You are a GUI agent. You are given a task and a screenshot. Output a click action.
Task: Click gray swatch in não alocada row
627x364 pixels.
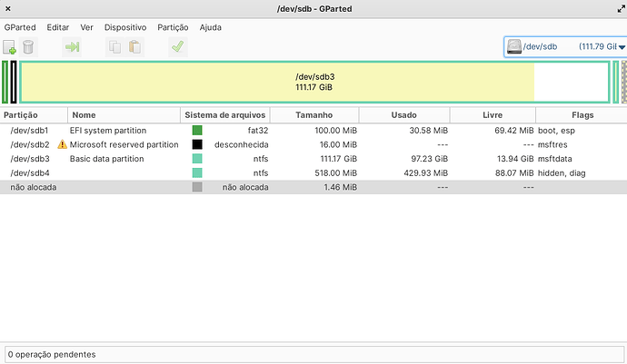[x=197, y=187]
